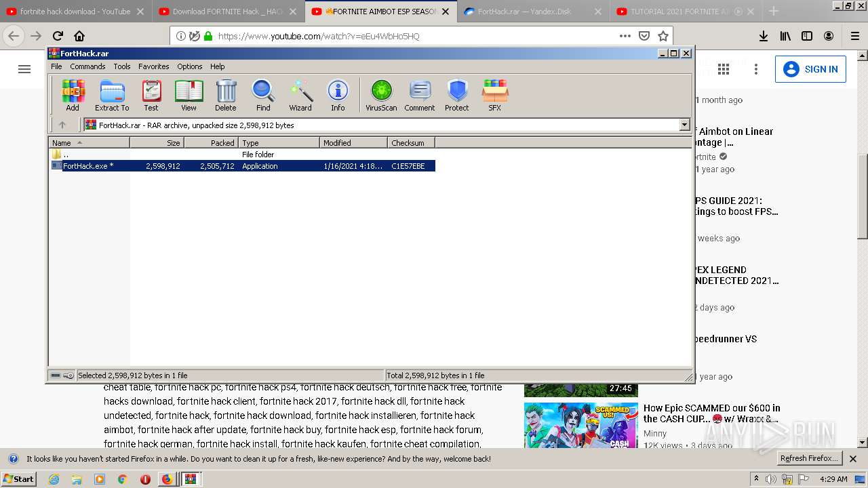Screen dimensions: 868x488
Task: Open Firefox hamburger menu
Action: pos(855,36)
